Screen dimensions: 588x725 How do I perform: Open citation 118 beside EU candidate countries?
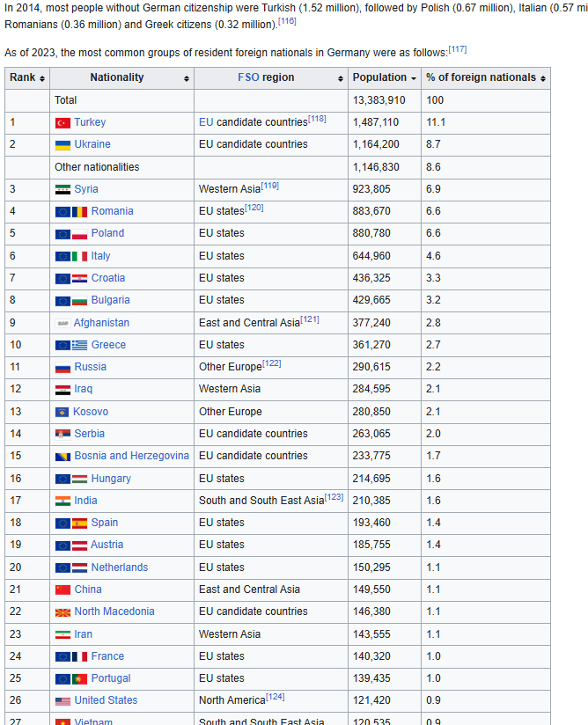point(317,119)
